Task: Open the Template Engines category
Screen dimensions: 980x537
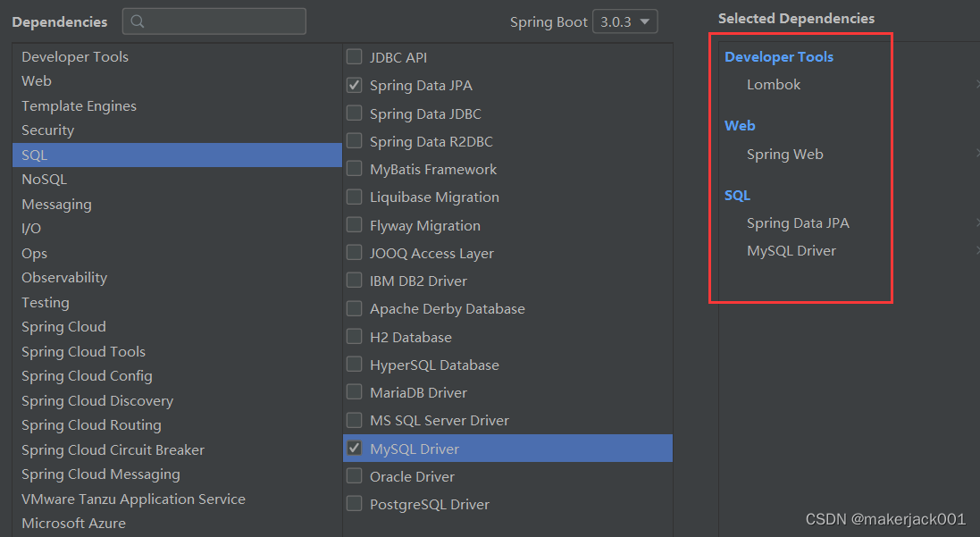Action: click(x=79, y=105)
